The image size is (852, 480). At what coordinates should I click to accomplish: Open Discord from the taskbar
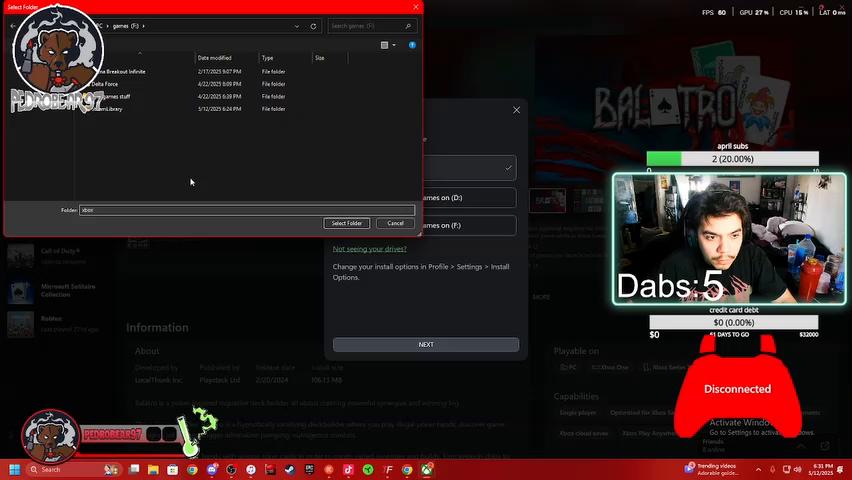coord(212,470)
